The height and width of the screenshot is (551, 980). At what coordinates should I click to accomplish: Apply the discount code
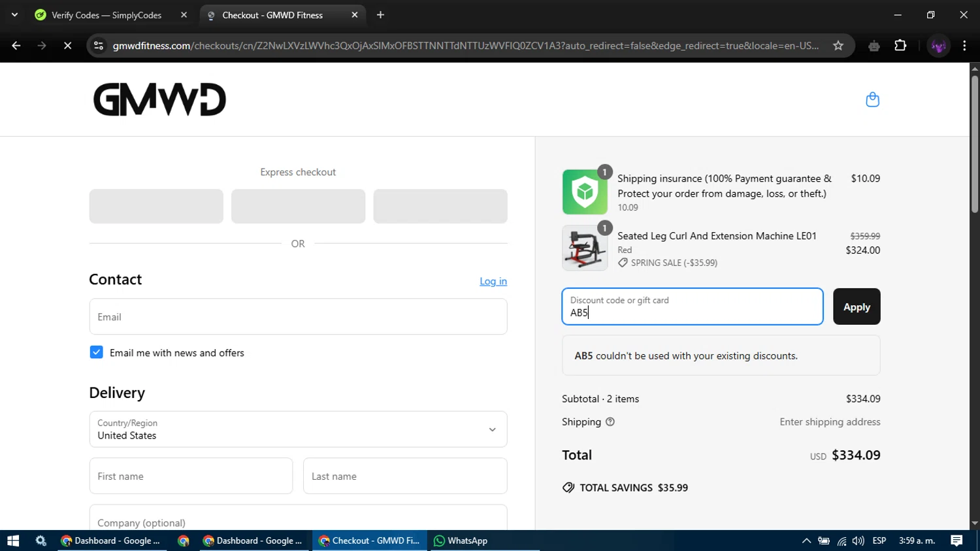(x=857, y=307)
